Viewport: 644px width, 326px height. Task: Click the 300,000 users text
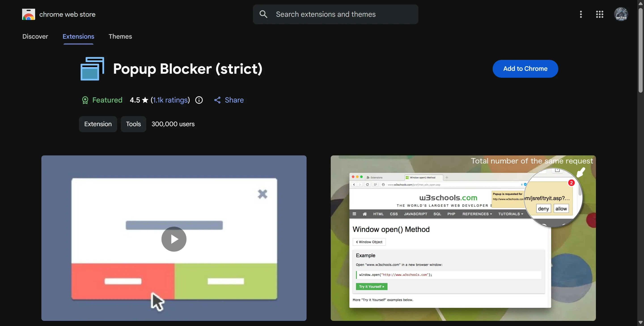pyautogui.click(x=173, y=124)
